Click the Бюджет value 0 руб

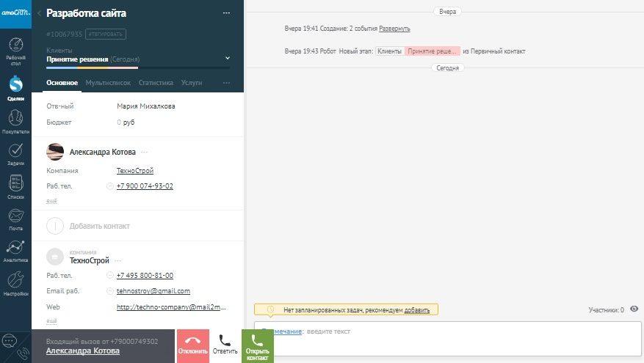[126, 122]
